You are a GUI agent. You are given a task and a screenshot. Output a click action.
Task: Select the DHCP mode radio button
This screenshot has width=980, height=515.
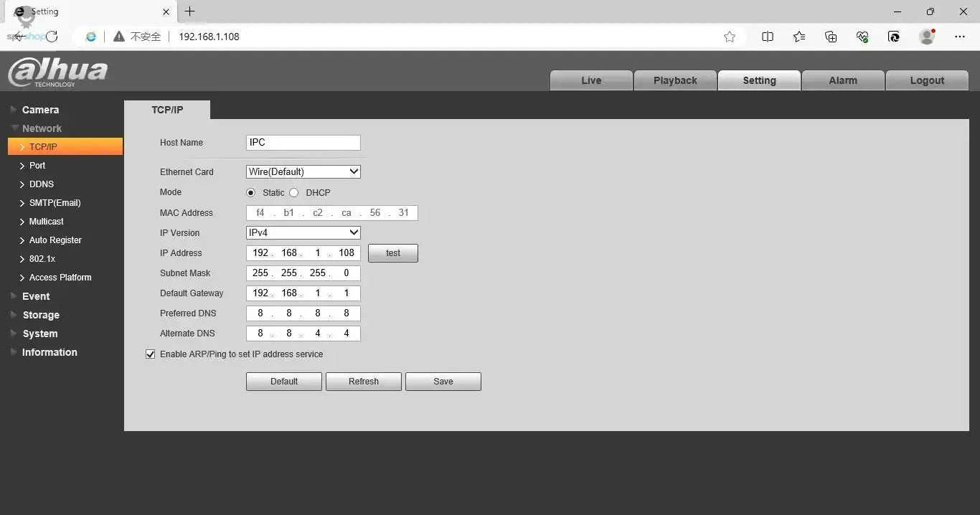click(x=294, y=193)
